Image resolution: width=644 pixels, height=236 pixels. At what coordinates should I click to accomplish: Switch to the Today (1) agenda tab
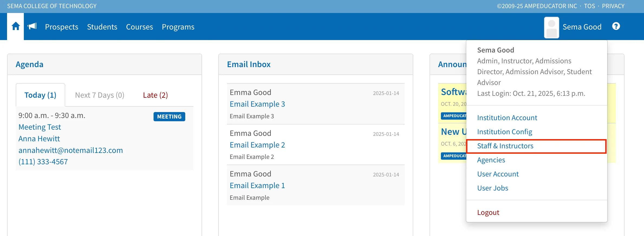pos(40,95)
